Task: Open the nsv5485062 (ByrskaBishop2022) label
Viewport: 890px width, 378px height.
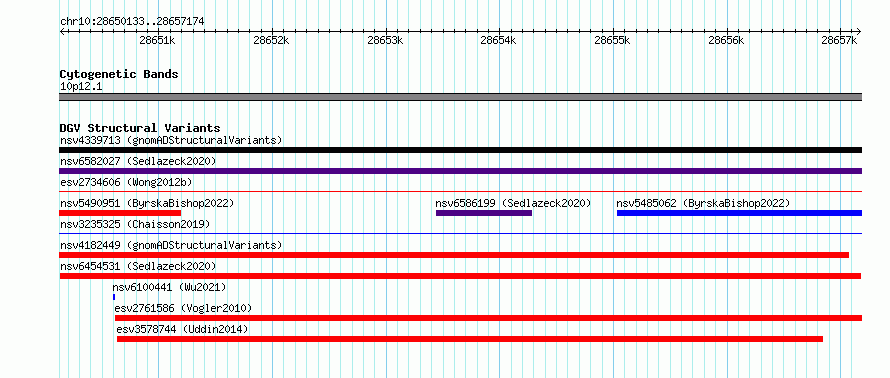Action: pyautogui.click(x=703, y=203)
